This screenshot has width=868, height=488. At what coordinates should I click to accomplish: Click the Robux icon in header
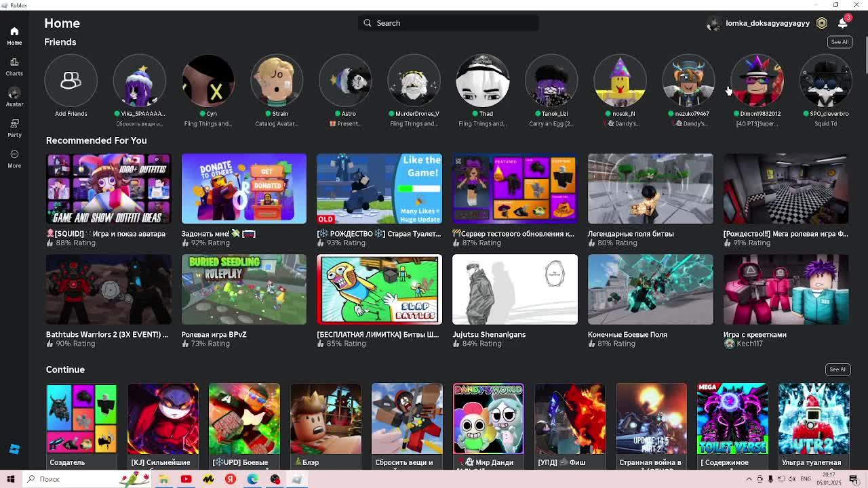[822, 23]
